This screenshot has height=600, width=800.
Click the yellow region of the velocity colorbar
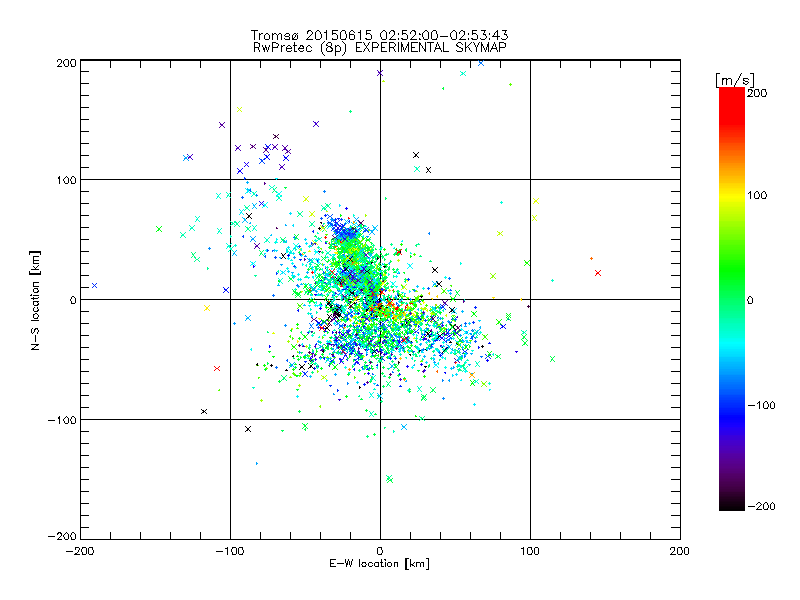[732, 196]
